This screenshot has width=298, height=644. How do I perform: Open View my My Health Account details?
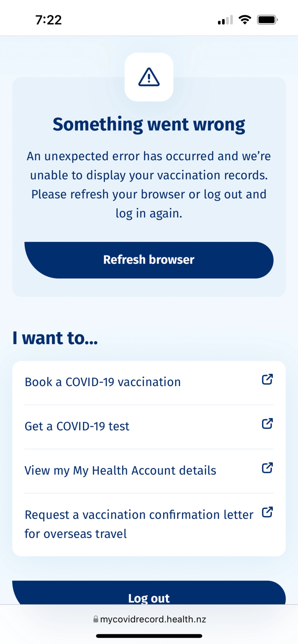click(120, 471)
